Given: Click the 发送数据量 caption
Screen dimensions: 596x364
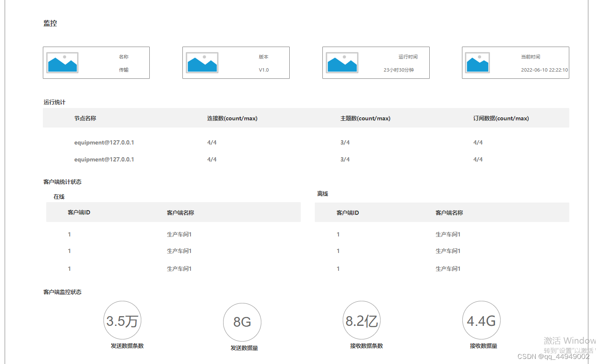Looking at the screenshot, I should [244, 348].
